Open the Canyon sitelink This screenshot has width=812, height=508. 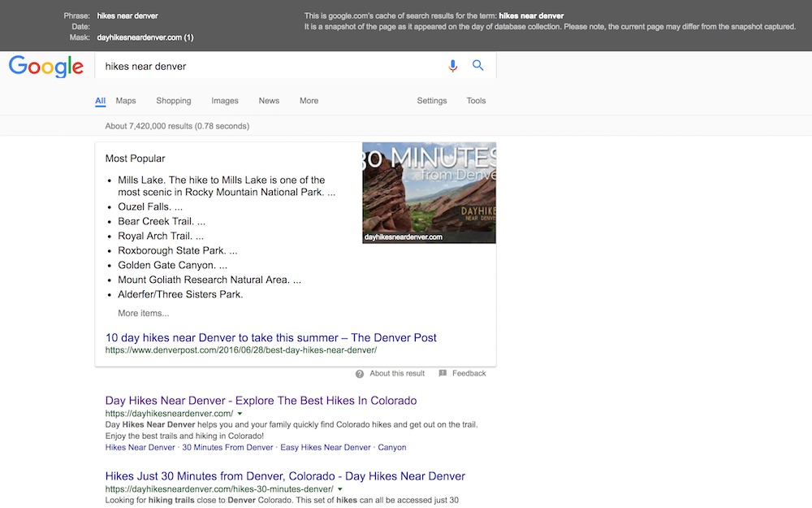point(392,447)
